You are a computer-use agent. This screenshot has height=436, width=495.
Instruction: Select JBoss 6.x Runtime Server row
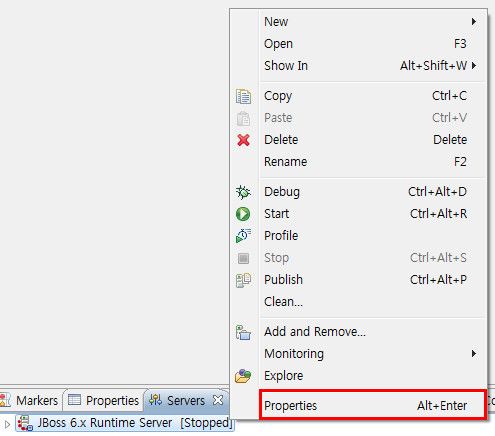125,423
